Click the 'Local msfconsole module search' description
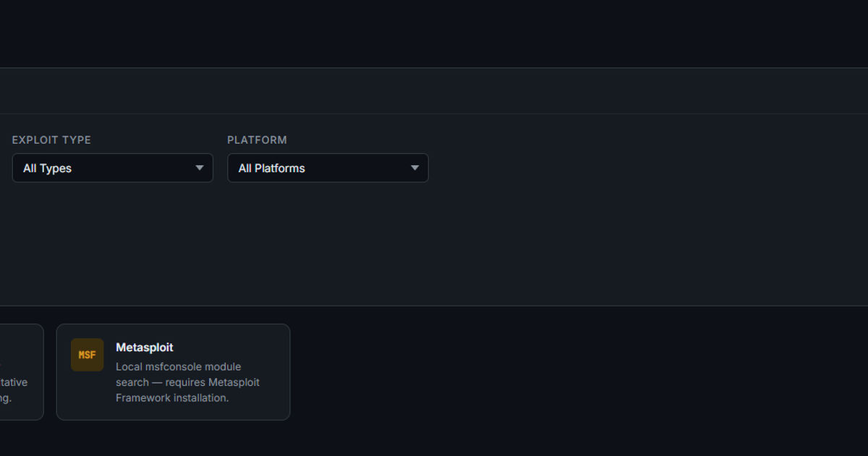868x456 pixels. 179,366
